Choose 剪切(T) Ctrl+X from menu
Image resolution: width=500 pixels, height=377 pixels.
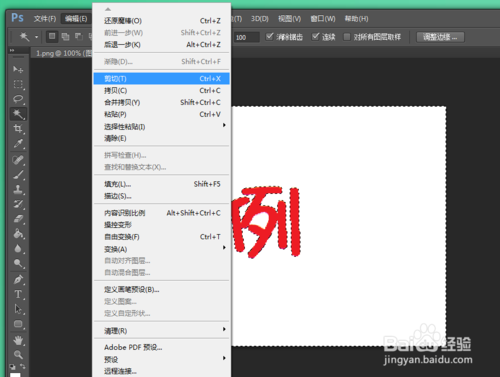point(162,79)
